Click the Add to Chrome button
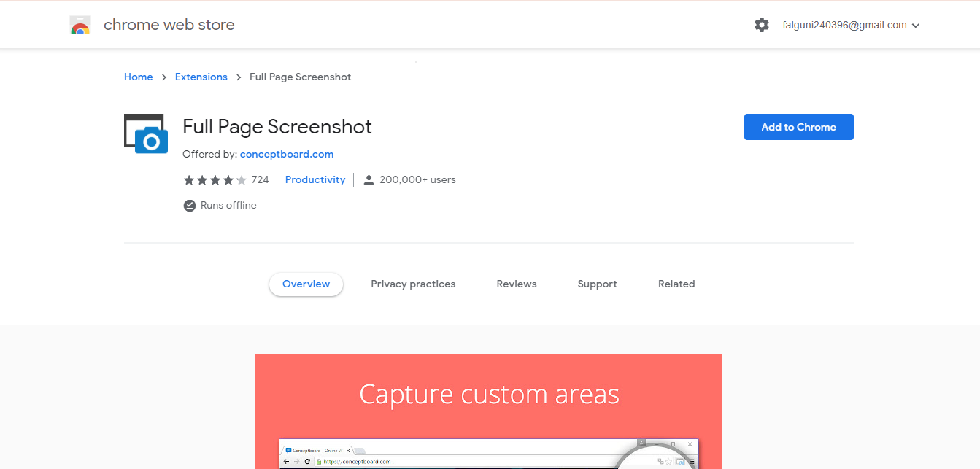Viewport: 980px width, 469px height. 799,127
